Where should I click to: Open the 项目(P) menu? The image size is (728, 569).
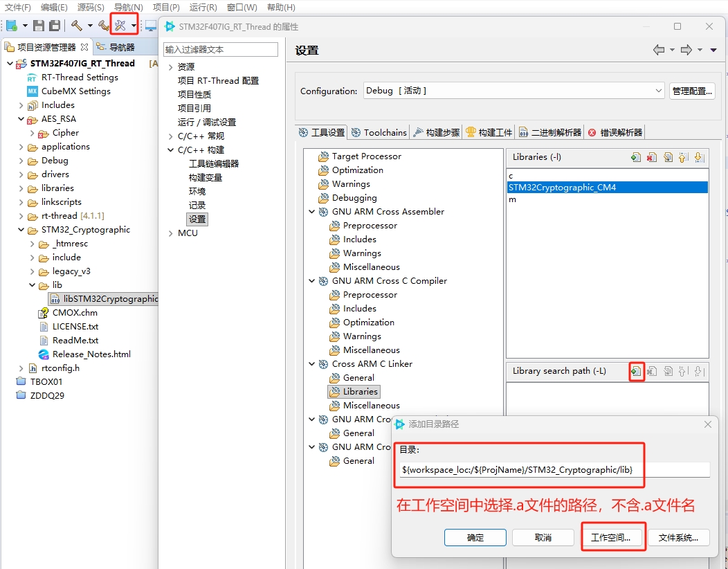click(166, 8)
